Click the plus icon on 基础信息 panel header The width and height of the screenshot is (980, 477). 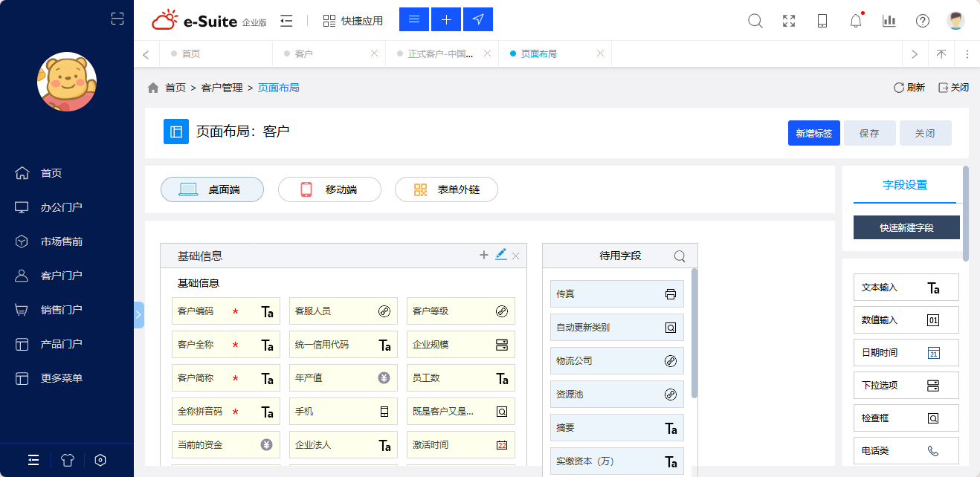[x=484, y=255]
